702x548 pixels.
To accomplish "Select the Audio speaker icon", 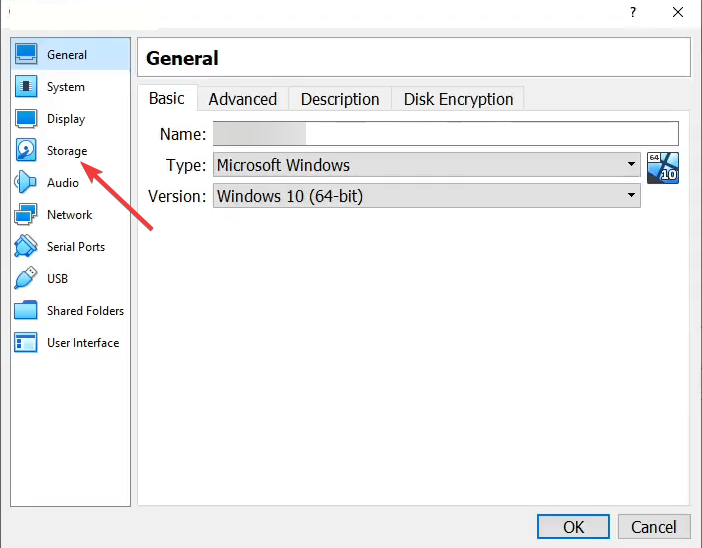I will (x=27, y=183).
